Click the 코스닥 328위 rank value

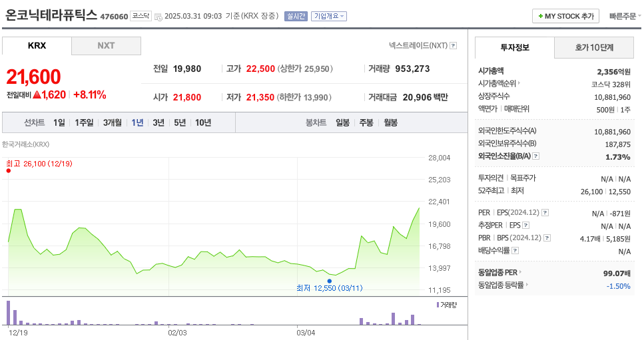(611, 85)
